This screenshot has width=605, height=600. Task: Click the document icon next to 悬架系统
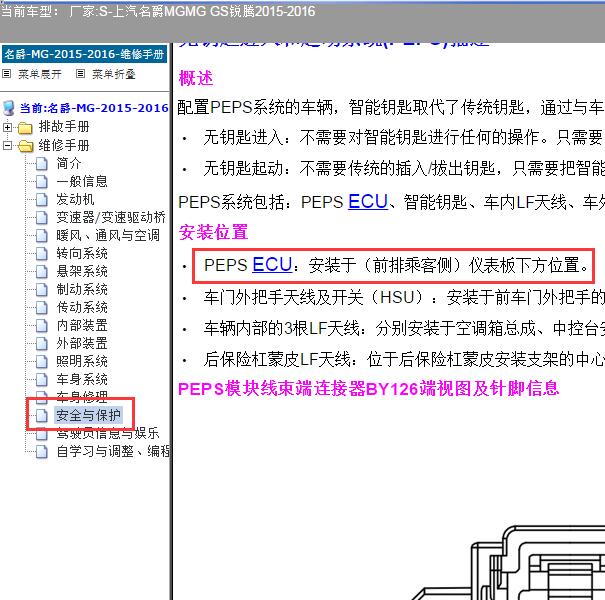42,272
